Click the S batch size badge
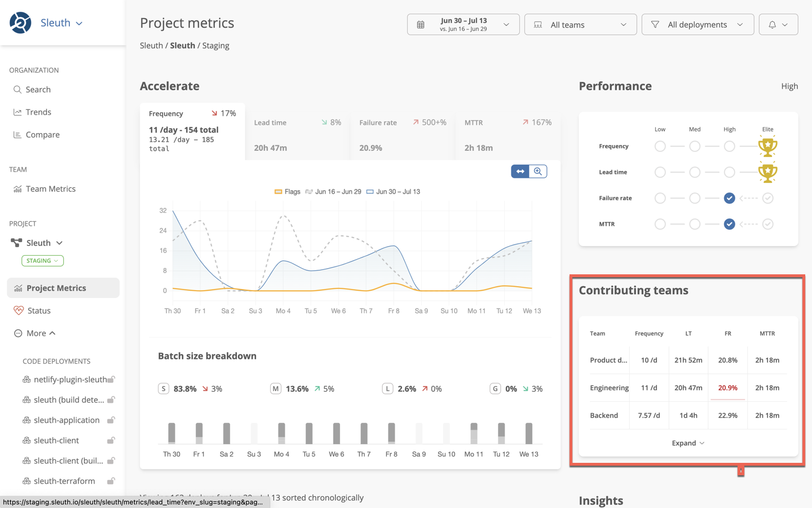This screenshot has width=812, height=508. tap(164, 388)
